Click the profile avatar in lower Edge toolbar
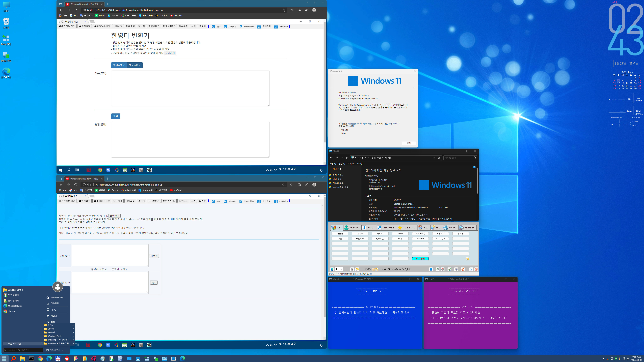 coord(314,185)
